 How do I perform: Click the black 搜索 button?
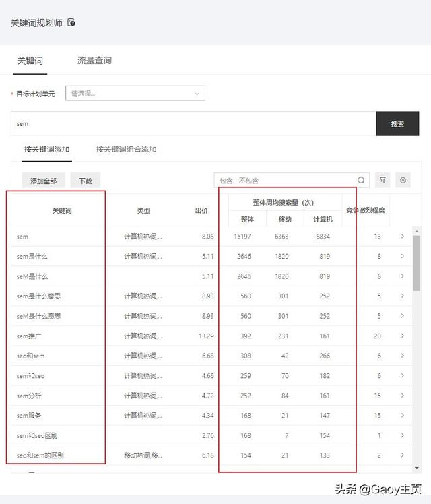click(397, 124)
